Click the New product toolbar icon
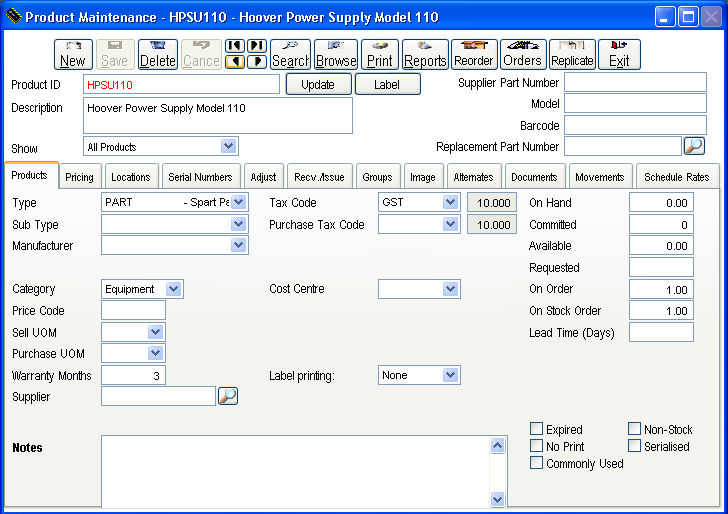This screenshot has height=514, width=728. coord(73,54)
